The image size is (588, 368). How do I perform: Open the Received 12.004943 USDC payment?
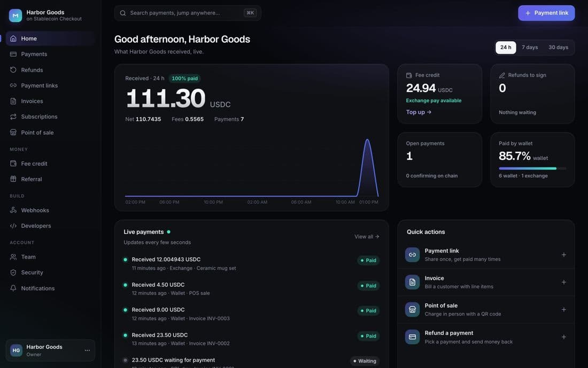[x=252, y=264]
